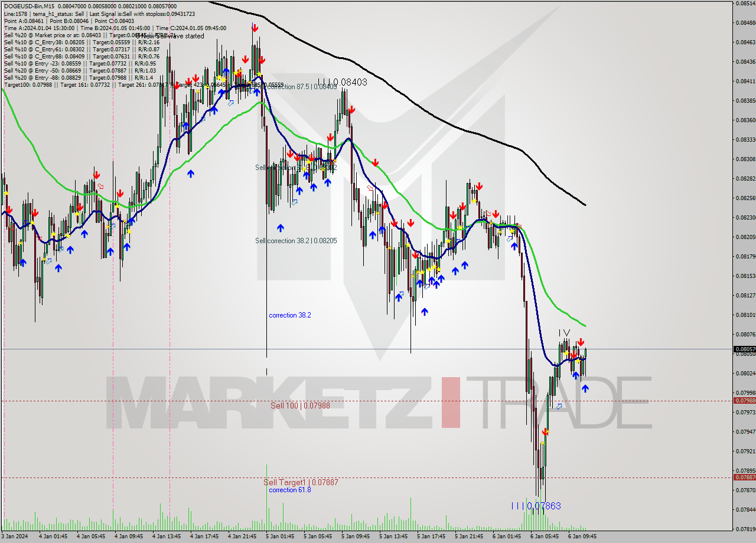756x543 pixels.
Task: Click the 'Point A:0.08461' info line
Action: tap(69, 21)
